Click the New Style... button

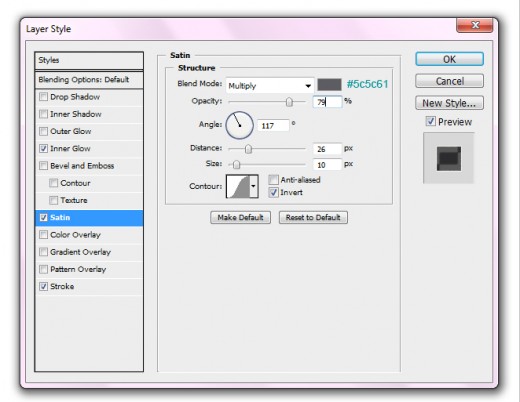click(449, 103)
